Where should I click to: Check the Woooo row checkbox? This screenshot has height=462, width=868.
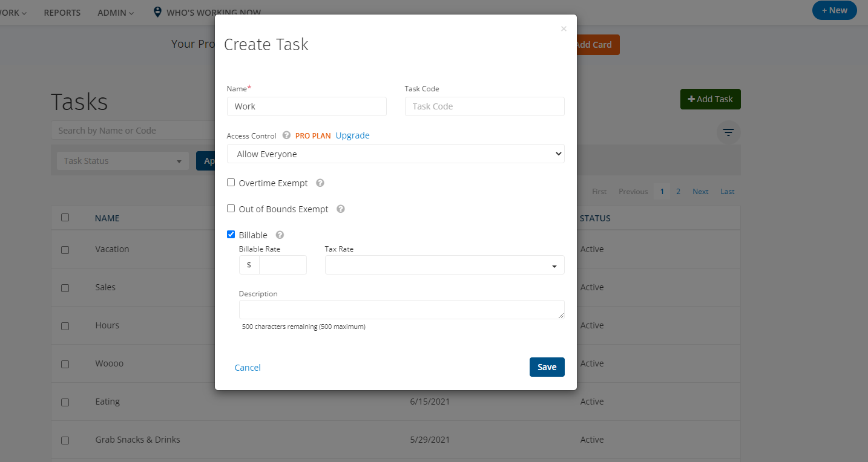(65, 364)
